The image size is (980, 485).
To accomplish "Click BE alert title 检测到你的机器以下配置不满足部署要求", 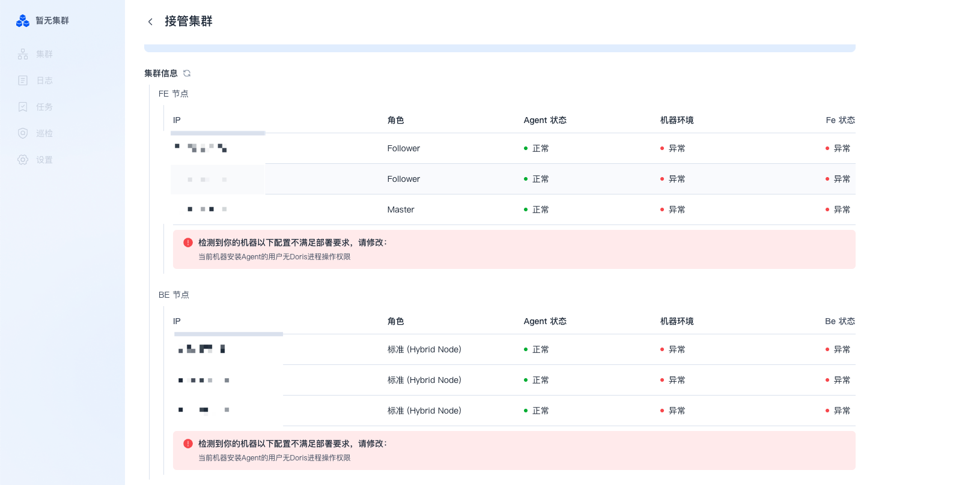I will tap(293, 444).
